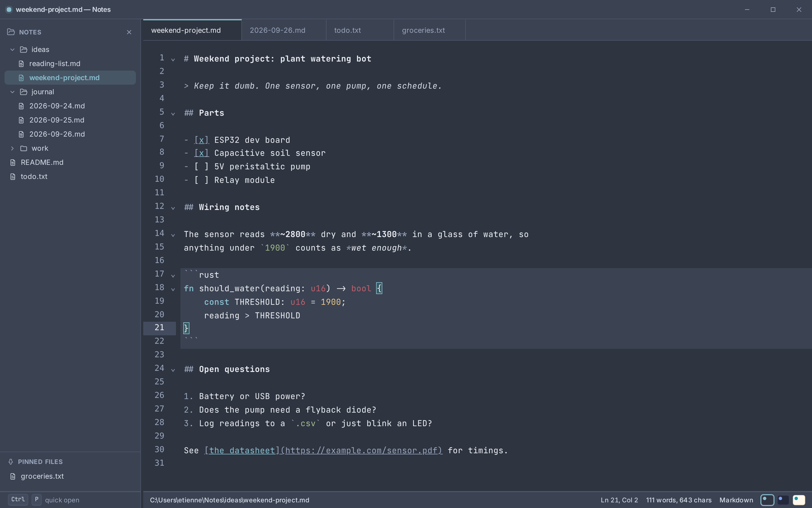Uncheck the ESP32 dev board checkbox
812x508 pixels.
(x=202, y=140)
